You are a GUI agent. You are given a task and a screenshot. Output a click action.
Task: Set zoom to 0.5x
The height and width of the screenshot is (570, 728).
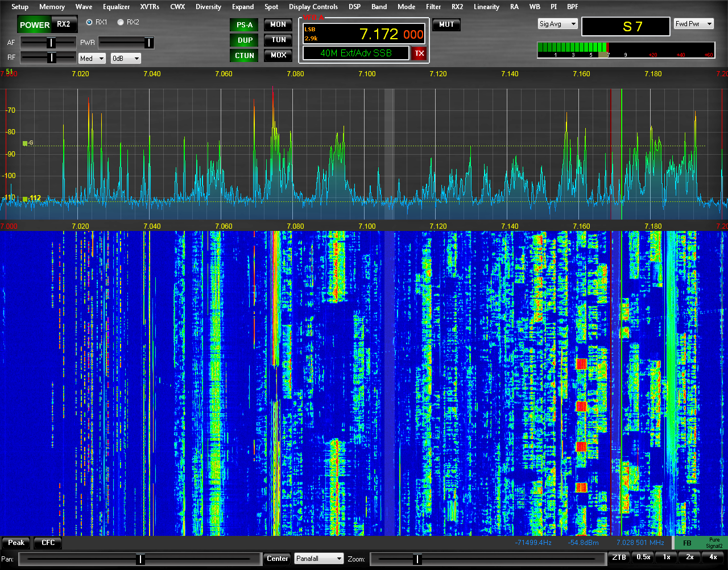click(x=643, y=557)
